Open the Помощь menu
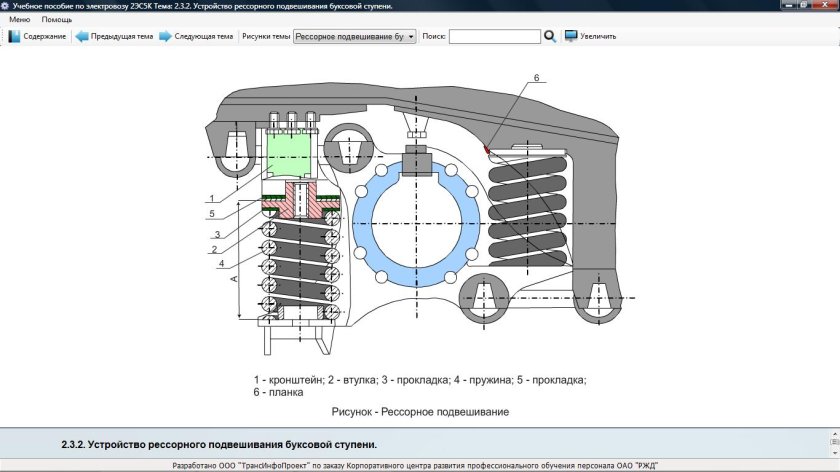The image size is (840, 472). pyautogui.click(x=57, y=20)
